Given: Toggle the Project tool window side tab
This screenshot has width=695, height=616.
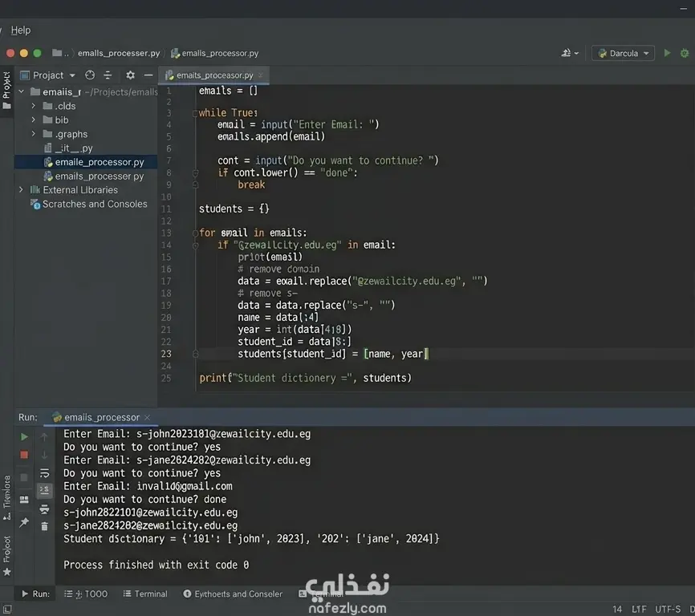Looking at the screenshot, I should coord(6,91).
